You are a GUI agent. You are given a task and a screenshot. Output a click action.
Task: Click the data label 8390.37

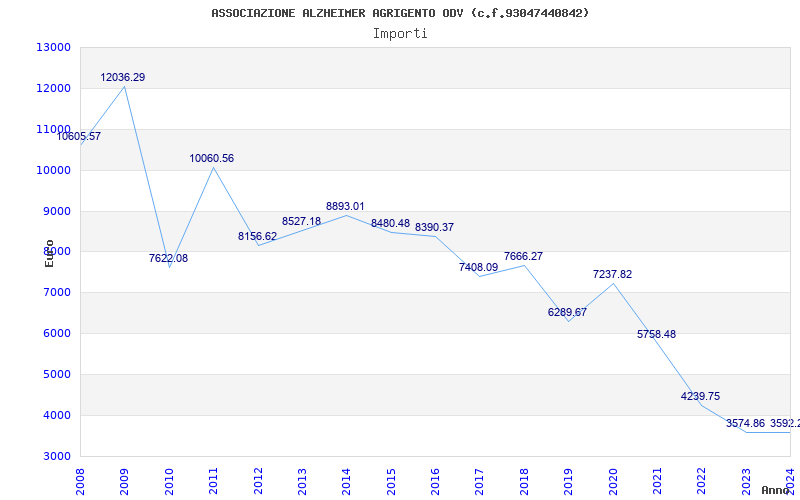[434, 228]
